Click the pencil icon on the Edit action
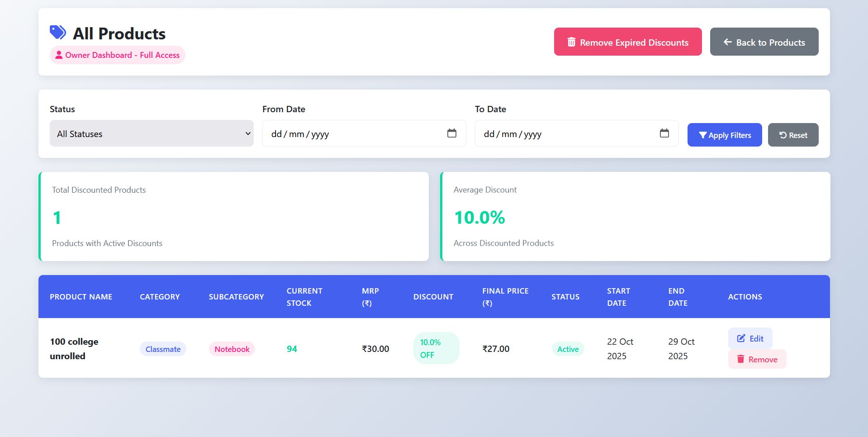 [x=741, y=338]
